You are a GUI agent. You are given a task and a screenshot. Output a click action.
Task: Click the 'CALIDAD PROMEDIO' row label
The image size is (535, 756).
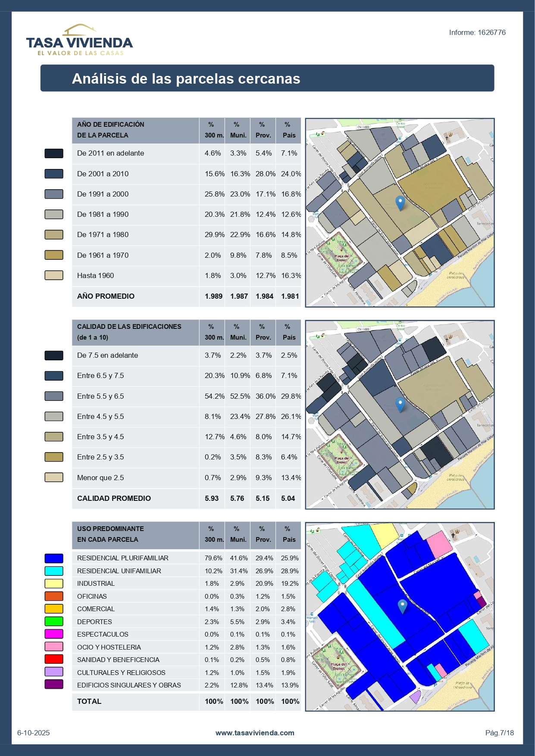(x=114, y=498)
